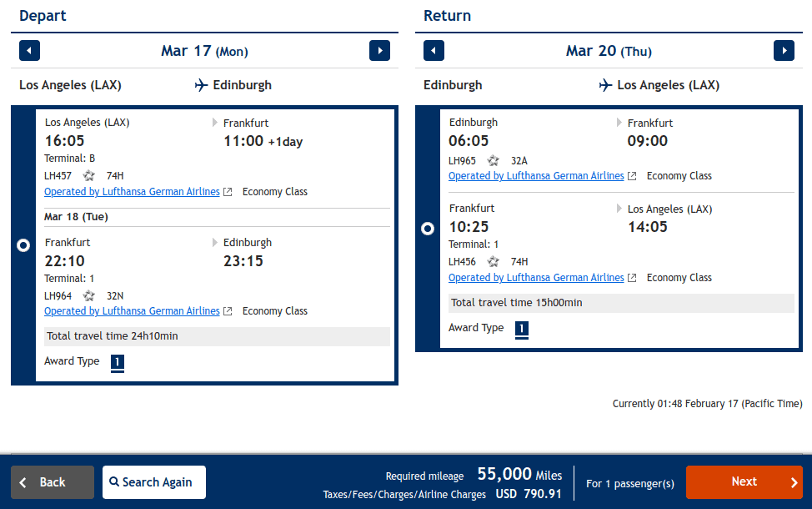Go to previous depart date before Mar 17
The width and height of the screenshot is (812, 509).
pos(29,50)
